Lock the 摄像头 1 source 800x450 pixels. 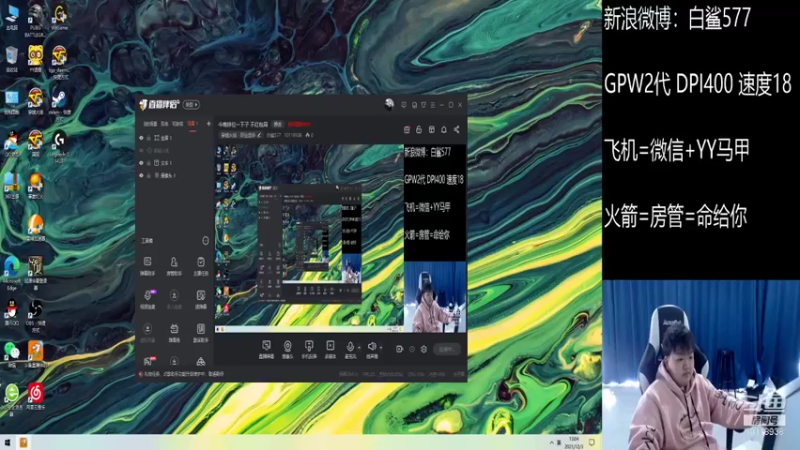[x=149, y=175]
